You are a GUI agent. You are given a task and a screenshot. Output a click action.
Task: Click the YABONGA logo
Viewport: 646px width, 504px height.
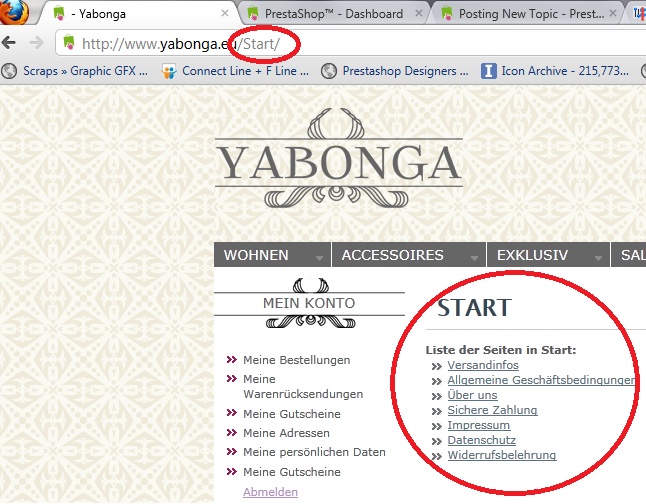339,158
